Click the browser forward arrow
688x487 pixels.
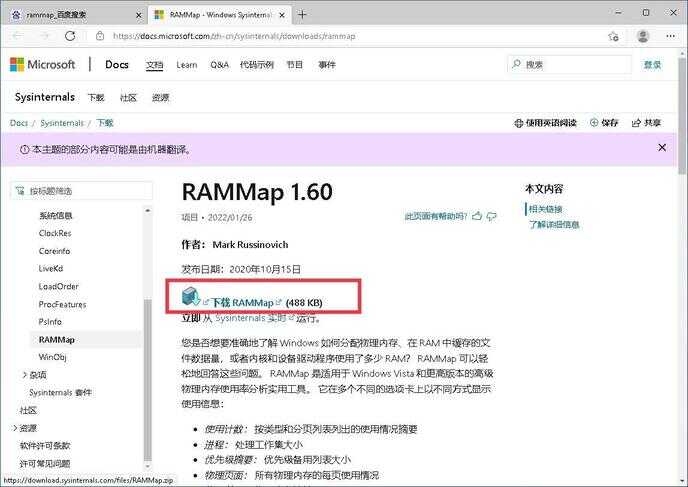(x=44, y=36)
